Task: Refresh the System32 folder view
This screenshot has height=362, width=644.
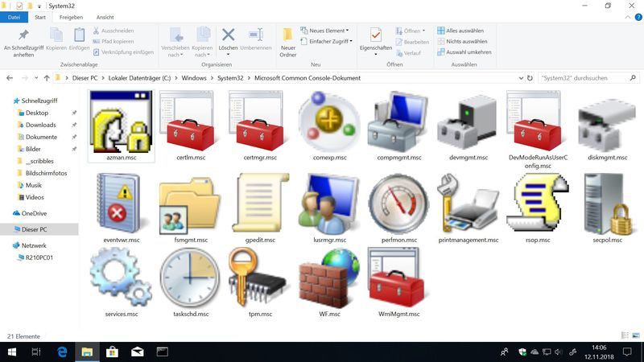Action: pos(530,78)
